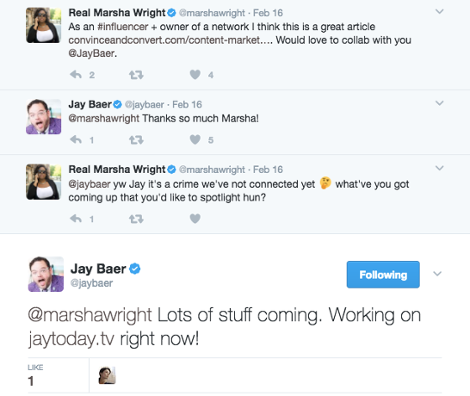Reply to Marsha's 'it's a crime' tweet
470x396 pixels.
point(76,219)
